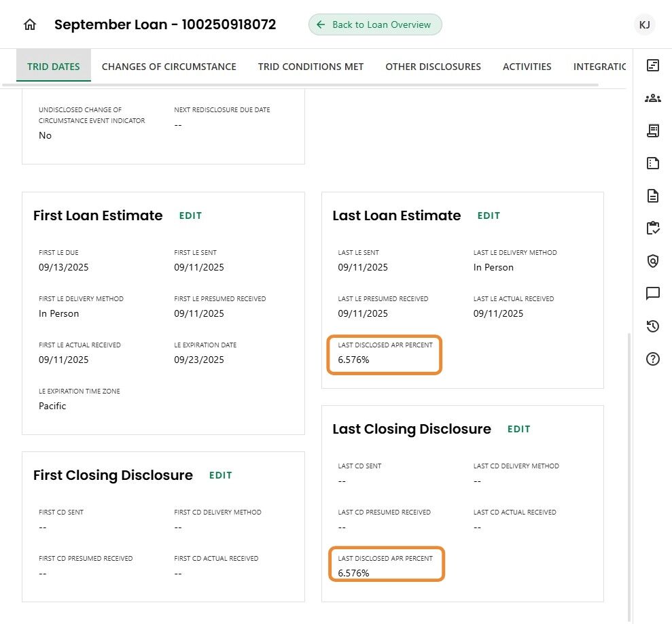Edit the Last Closing Disclosure section
Viewport: 672px width, 624px height.
pyautogui.click(x=518, y=429)
